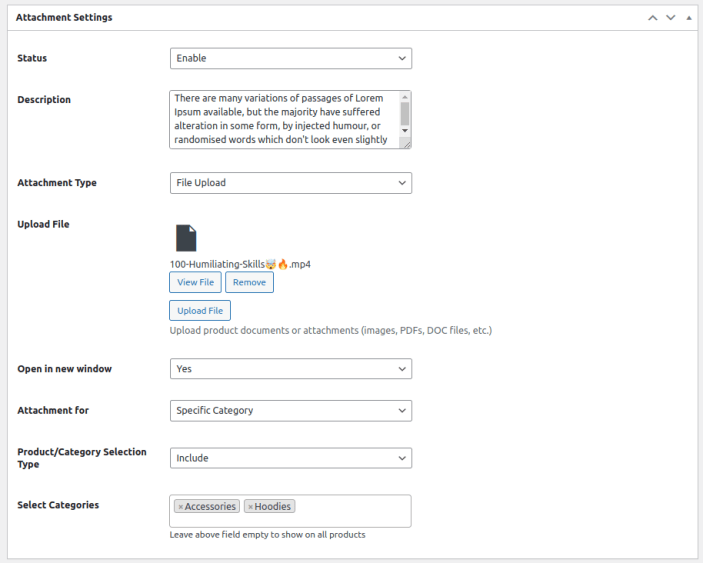Click the move panel down arrow
703x563 pixels.
tap(671, 18)
